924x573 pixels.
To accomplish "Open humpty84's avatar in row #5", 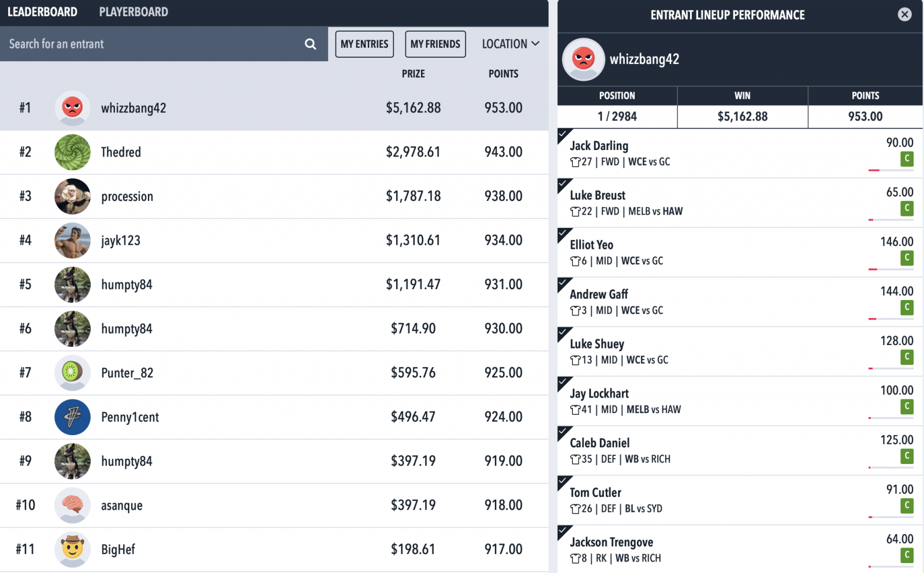I will 72,284.
